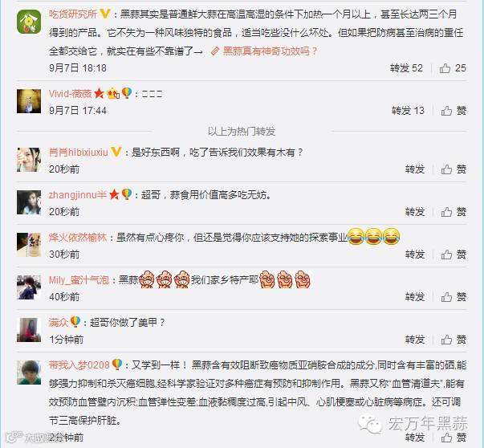Like 满众's comment about 美甲

point(453,340)
